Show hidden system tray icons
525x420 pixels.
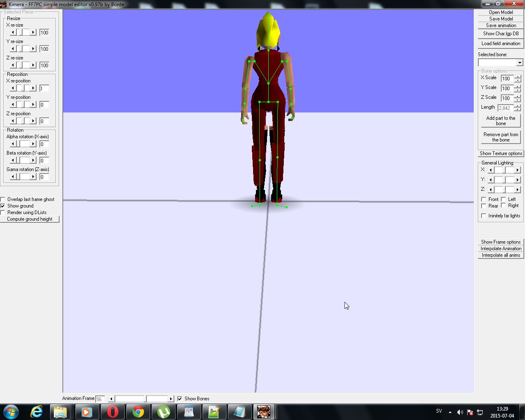(450, 412)
